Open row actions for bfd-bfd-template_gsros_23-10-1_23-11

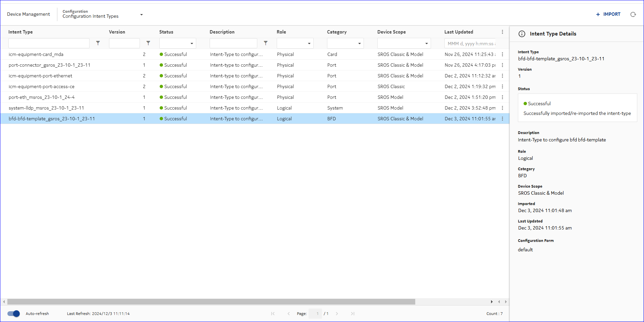502,119
